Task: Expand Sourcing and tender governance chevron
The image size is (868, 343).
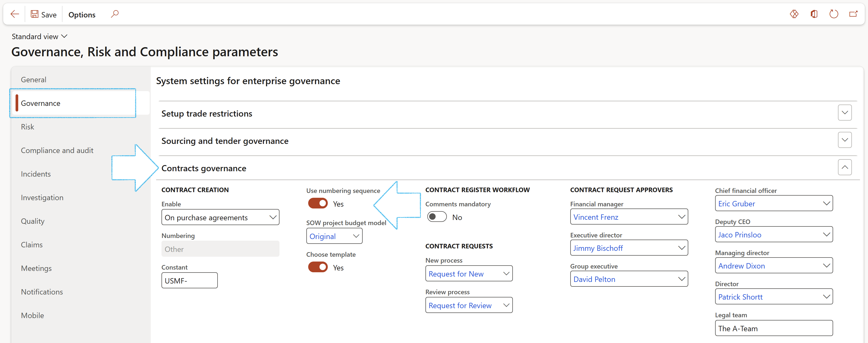Action: [x=844, y=140]
